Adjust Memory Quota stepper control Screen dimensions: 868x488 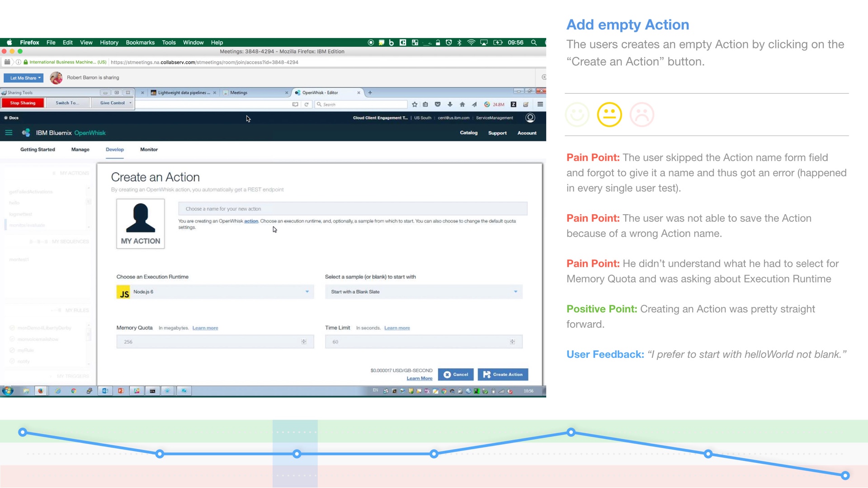pos(304,342)
